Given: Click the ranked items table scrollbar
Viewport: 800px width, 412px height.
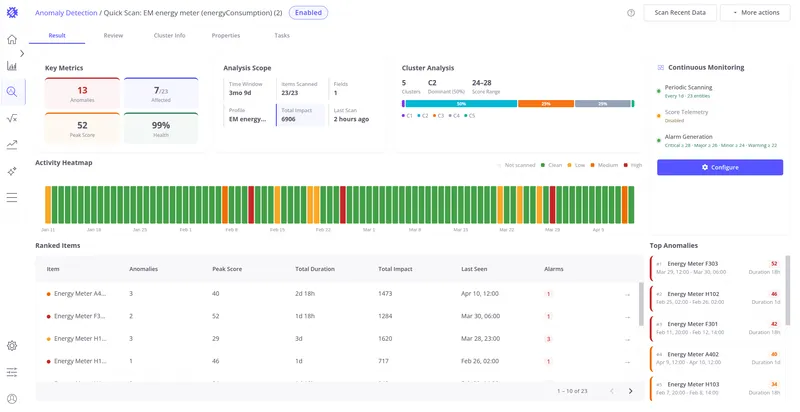Looking at the screenshot, I should click(x=641, y=304).
